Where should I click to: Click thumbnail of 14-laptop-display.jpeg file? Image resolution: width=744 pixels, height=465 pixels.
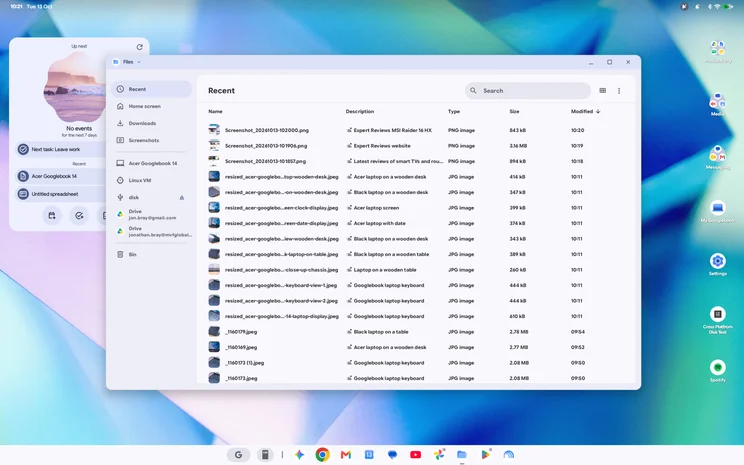point(214,316)
